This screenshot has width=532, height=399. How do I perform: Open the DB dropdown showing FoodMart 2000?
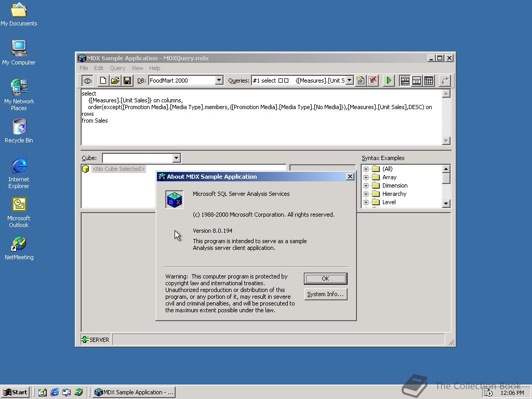tap(219, 81)
